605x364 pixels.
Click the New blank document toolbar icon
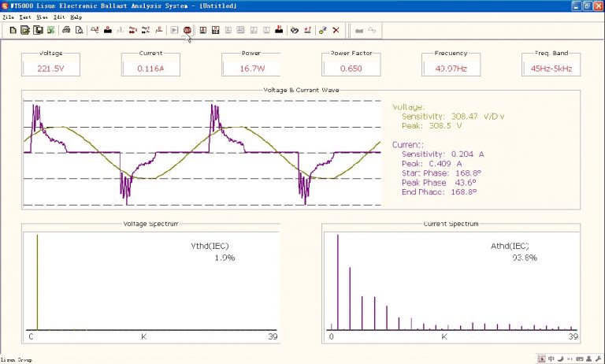point(13,30)
